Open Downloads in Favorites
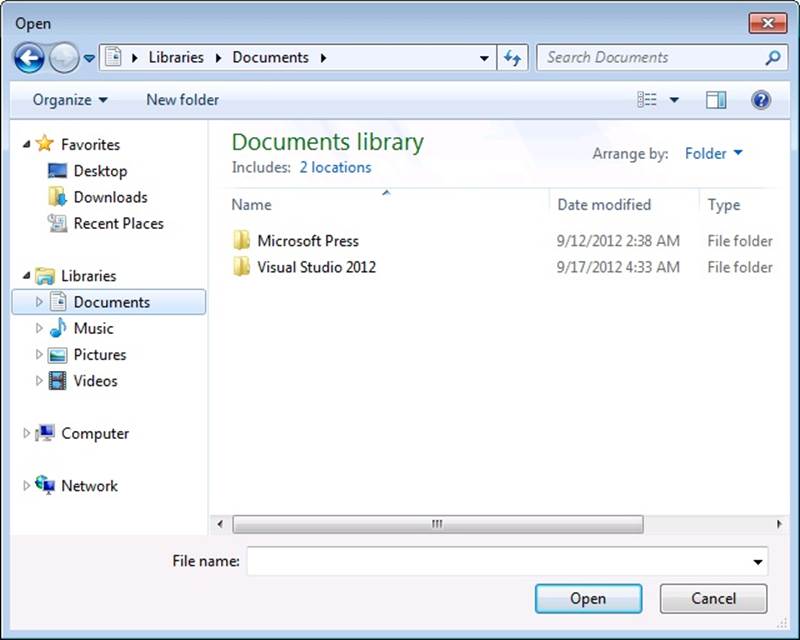 pyautogui.click(x=111, y=197)
